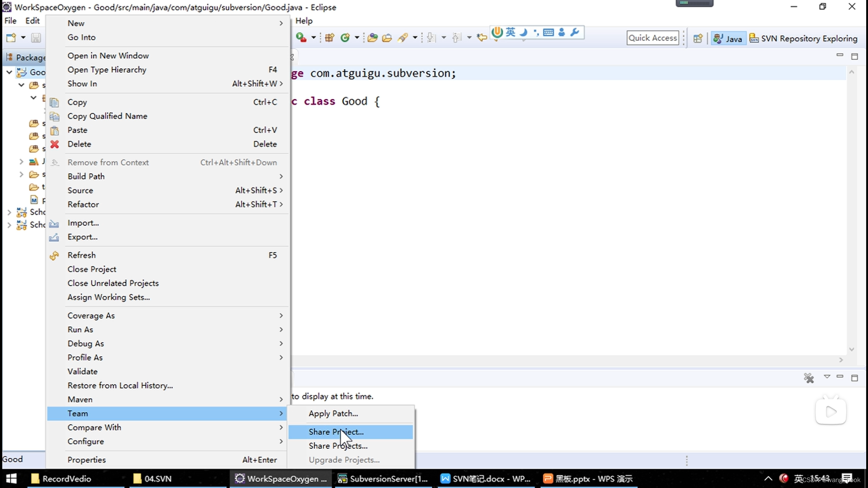Image resolution: width=868 pixels, height=488 pixels.
Task: Open the input method soft keyboard icon
Action: pos(548,32)
